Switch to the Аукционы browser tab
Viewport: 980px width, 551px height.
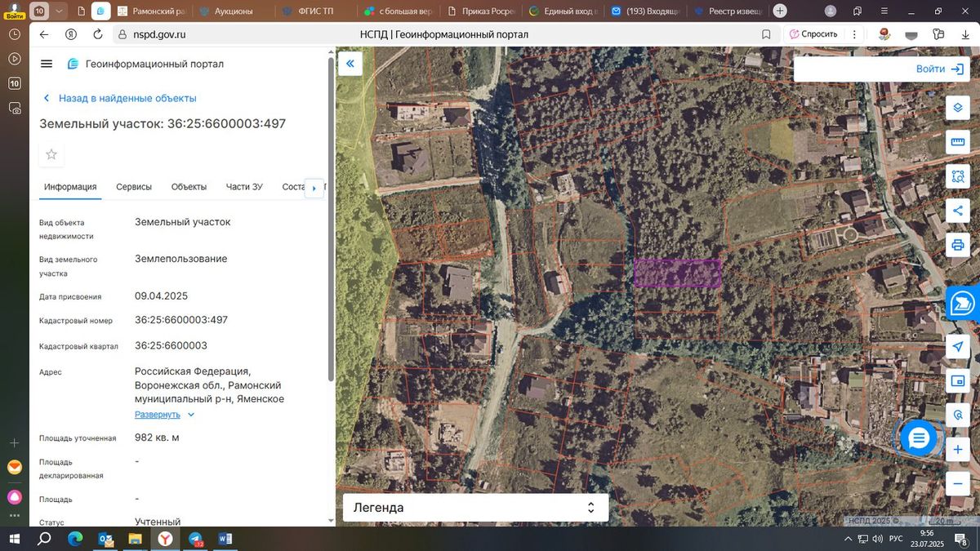coord(233,11)
